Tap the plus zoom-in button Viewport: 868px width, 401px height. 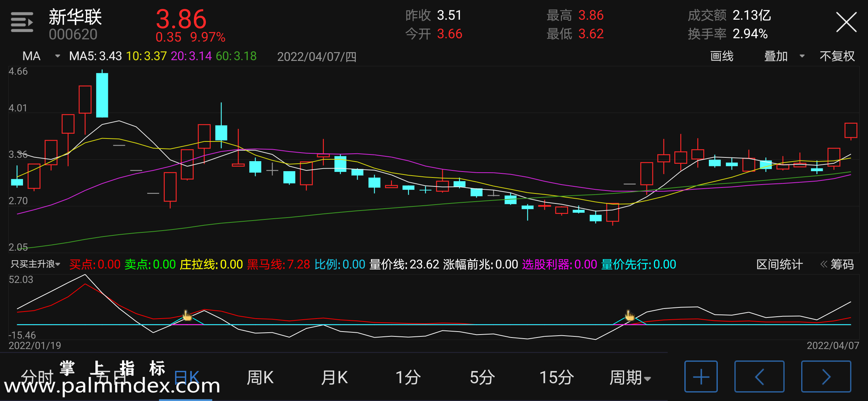coord(701,376)
